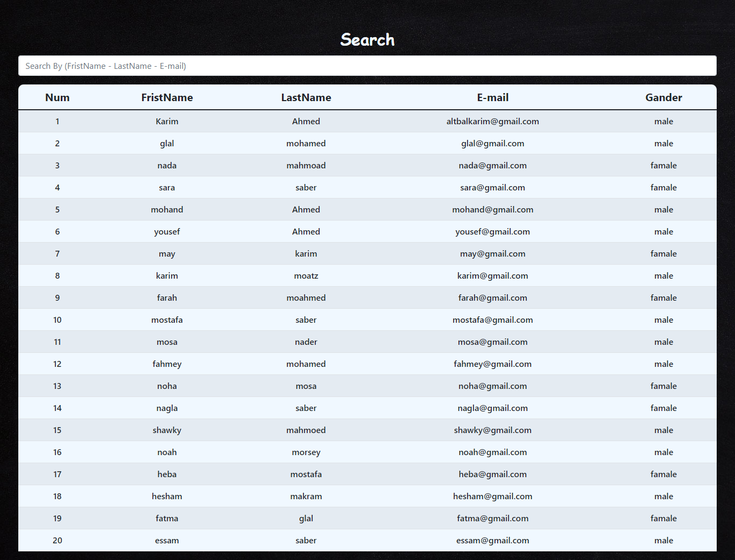Click last name mahmoed
Image resolution: width=735 pixels, height=560 pixels.
(x=306, y=430)
